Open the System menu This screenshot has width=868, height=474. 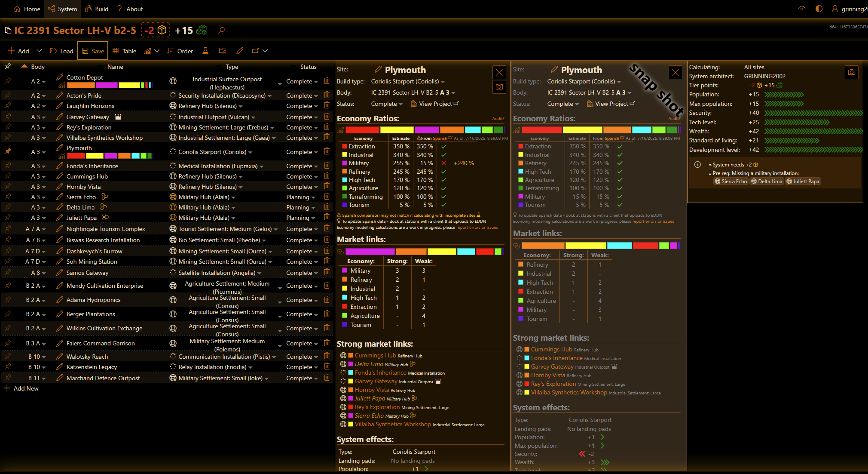pos(62,9)
